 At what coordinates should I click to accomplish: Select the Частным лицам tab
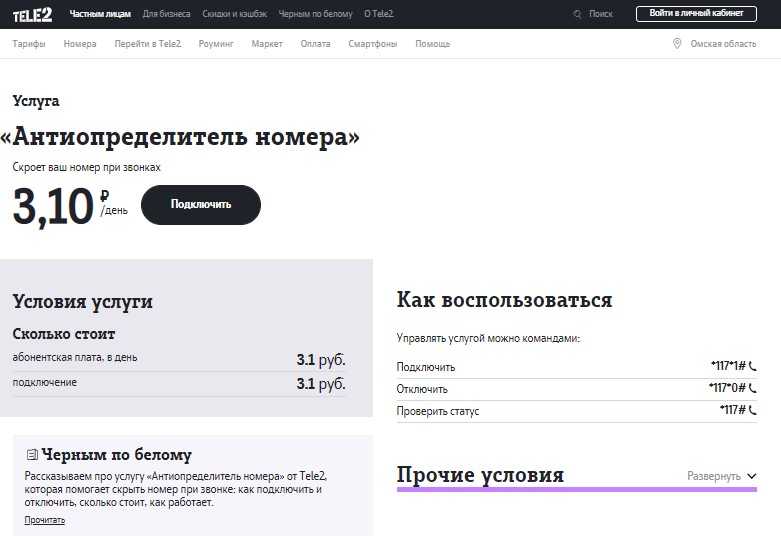pyautogui.click(x=100, y=14)
